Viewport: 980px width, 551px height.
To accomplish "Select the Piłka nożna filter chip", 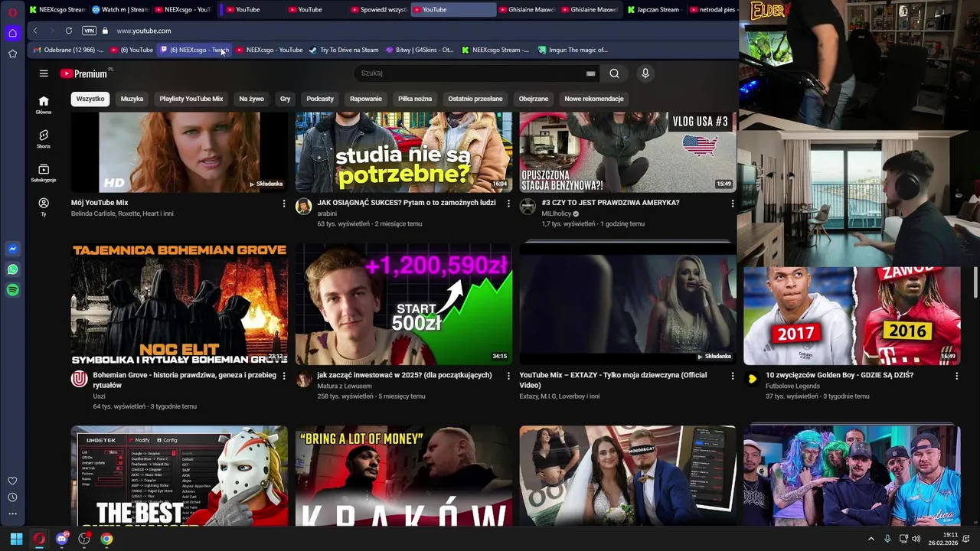I will 415,99.
